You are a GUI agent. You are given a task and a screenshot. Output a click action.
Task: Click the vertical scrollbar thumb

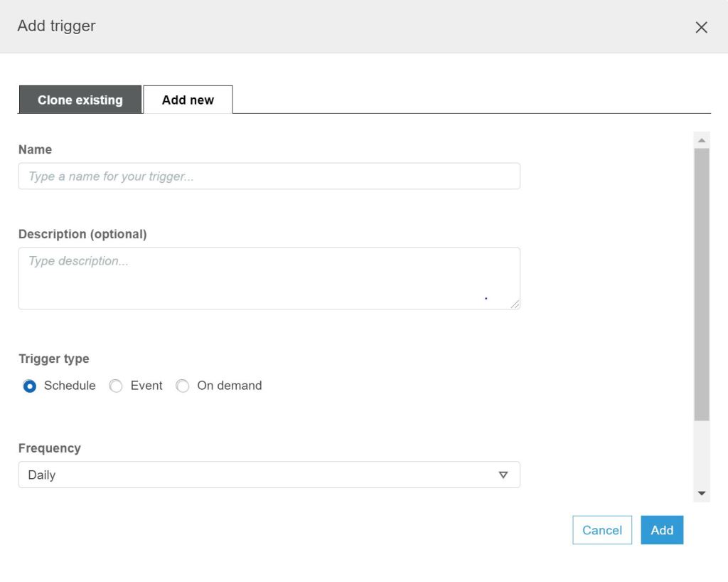702,285
